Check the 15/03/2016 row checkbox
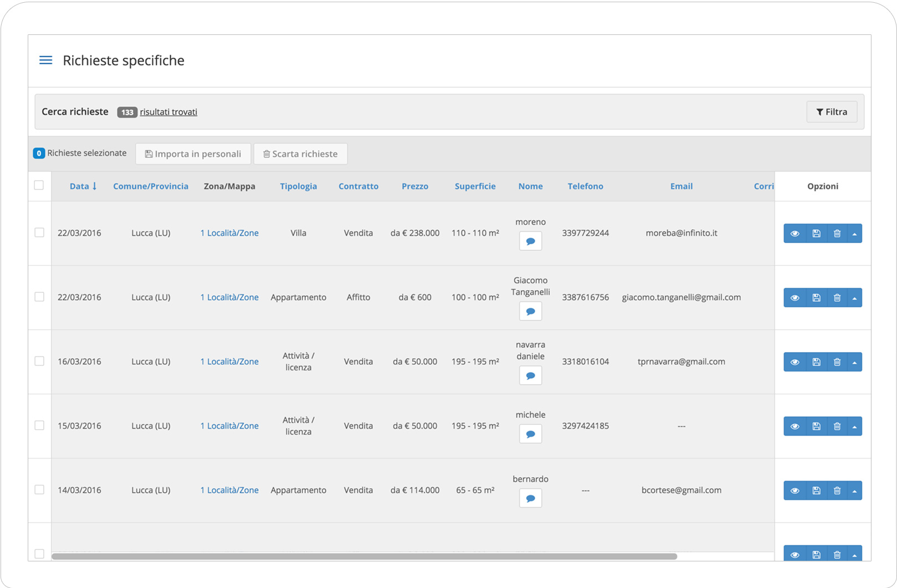The width and height of the screenshot is (897, 588). coord(39,425)
